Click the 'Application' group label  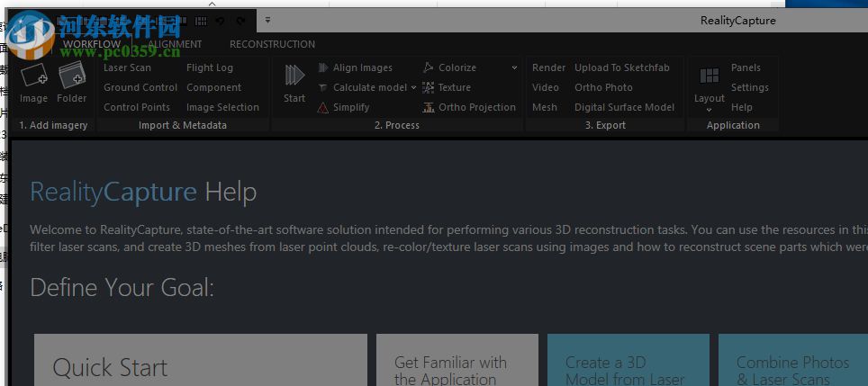tap(733, 125)
